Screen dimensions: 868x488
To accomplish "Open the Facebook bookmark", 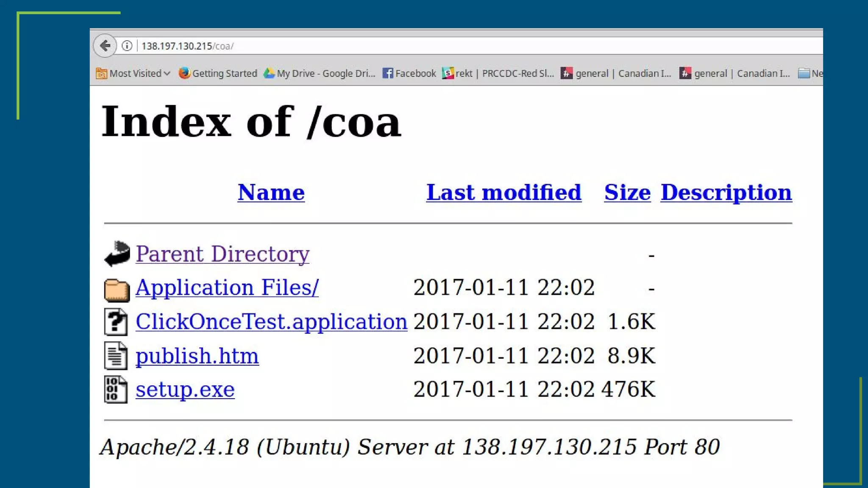I will click(x=409, y=73).
